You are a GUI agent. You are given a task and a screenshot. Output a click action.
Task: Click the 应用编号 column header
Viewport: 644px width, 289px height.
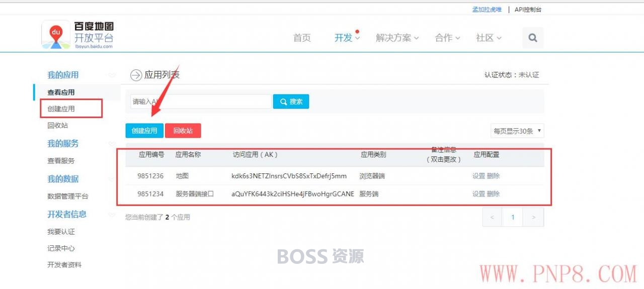tap(151, 154)
